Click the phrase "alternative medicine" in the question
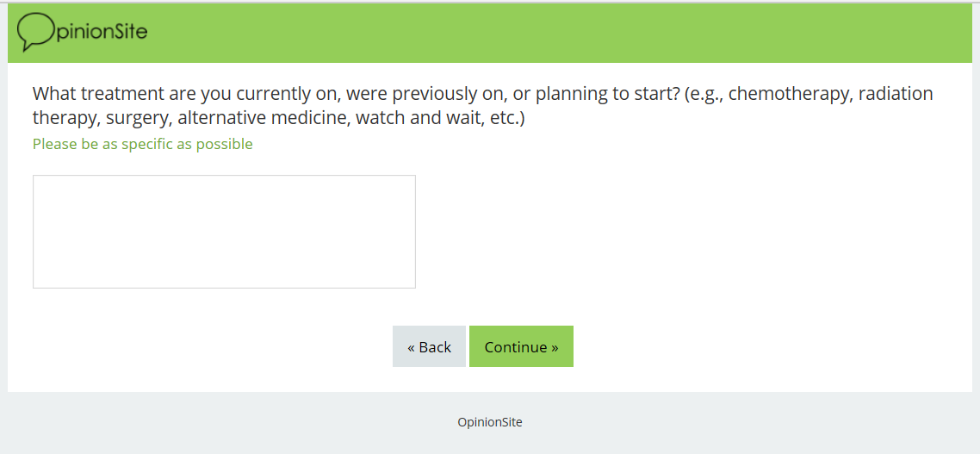This screenshot has width=980, height=454. coord(263,118)
